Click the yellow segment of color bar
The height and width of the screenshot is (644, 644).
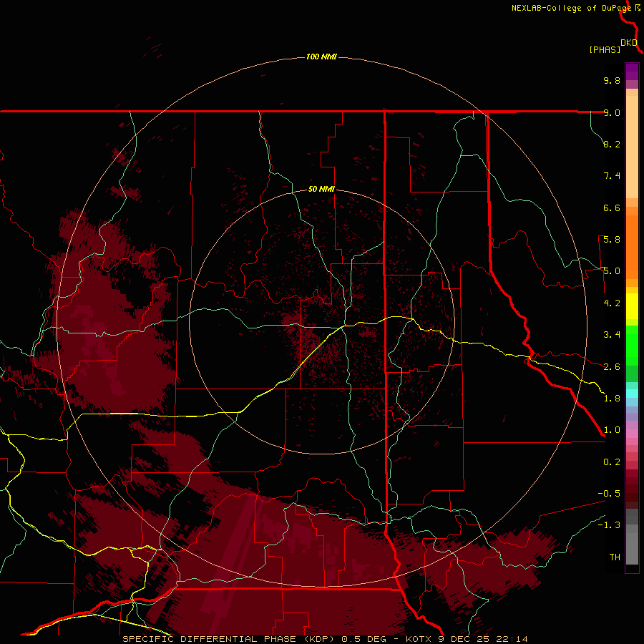632,306
